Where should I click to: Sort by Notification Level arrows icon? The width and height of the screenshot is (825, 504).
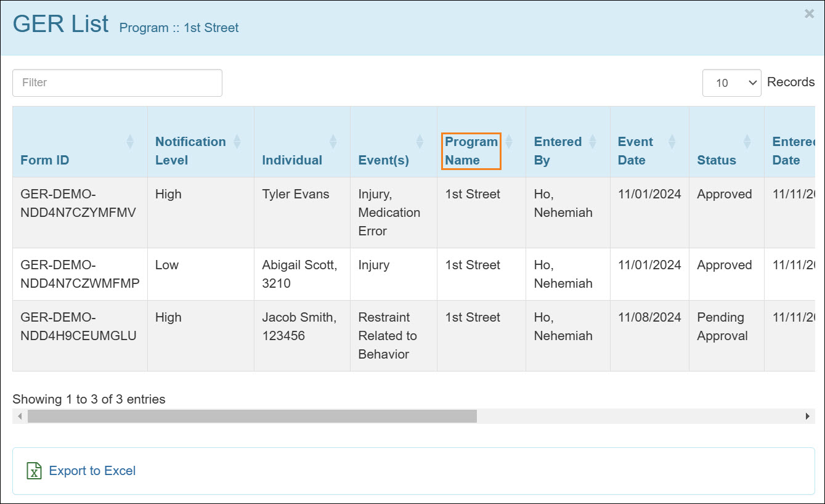[237, 142]
